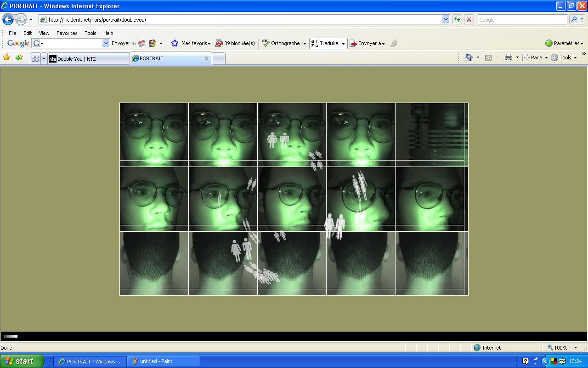Close the PORTRAIT tab

pyautogui.click(x=206, y=58)
